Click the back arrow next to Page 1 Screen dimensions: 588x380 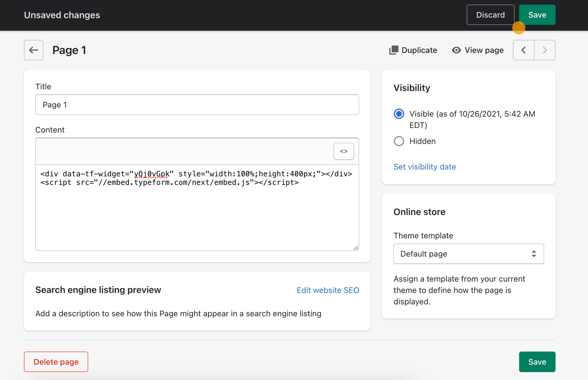pyautogui.click(x=34, y=50)
